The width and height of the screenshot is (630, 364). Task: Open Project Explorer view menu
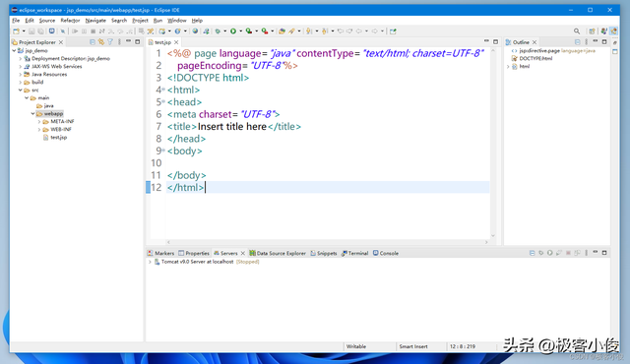coord(119,41)
